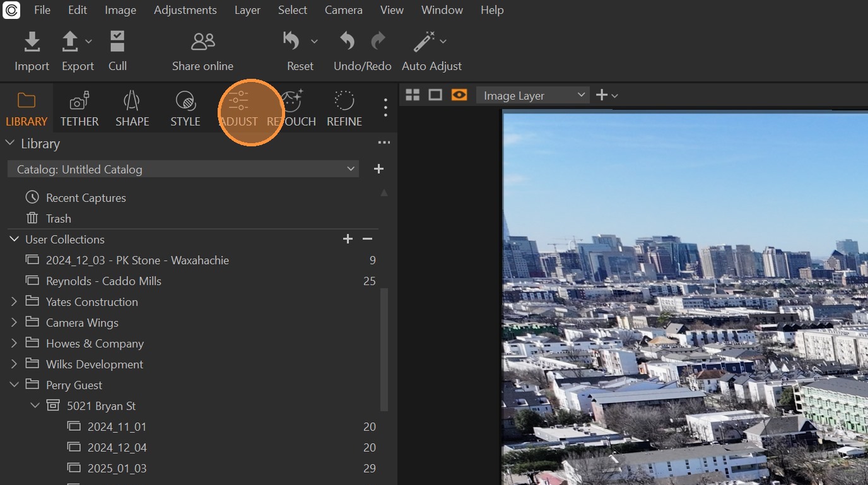Click the application logo icon
The image size is (868, 485).
pyautogui.click(x=11, y=10)
